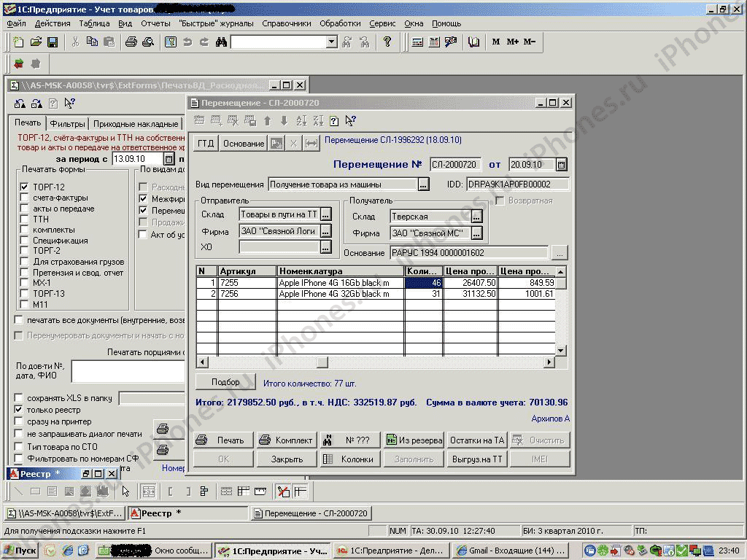Click the sort ascending icon in document toolbar
This screenshot has width=747, height=560.
[x=301, y=121]
